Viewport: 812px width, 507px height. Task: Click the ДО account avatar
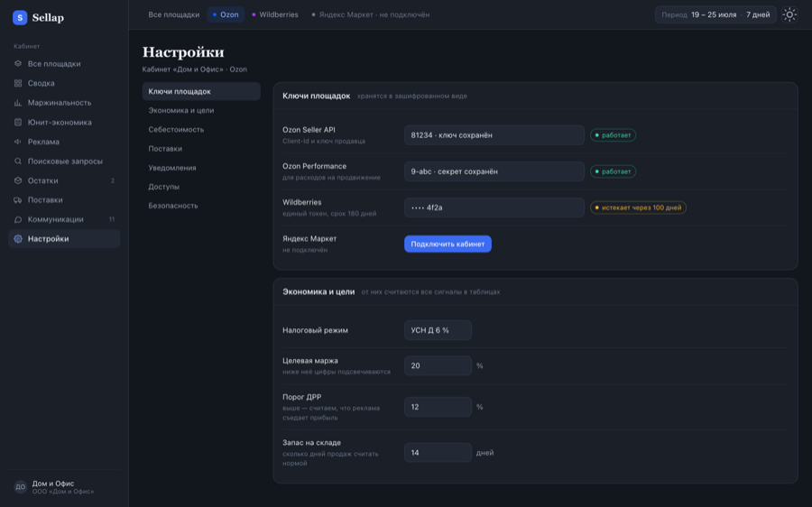(x=20, y=487)
